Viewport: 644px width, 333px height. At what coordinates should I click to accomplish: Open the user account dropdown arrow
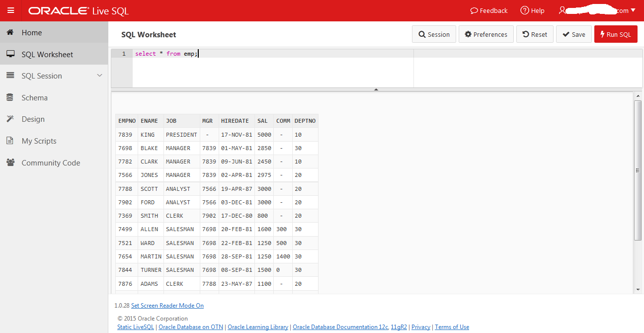(633, 10)
